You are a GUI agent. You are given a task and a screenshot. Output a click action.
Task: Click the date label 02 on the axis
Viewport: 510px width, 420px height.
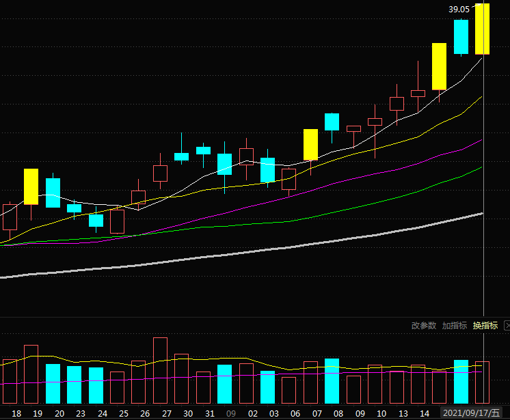click(253, 413)
